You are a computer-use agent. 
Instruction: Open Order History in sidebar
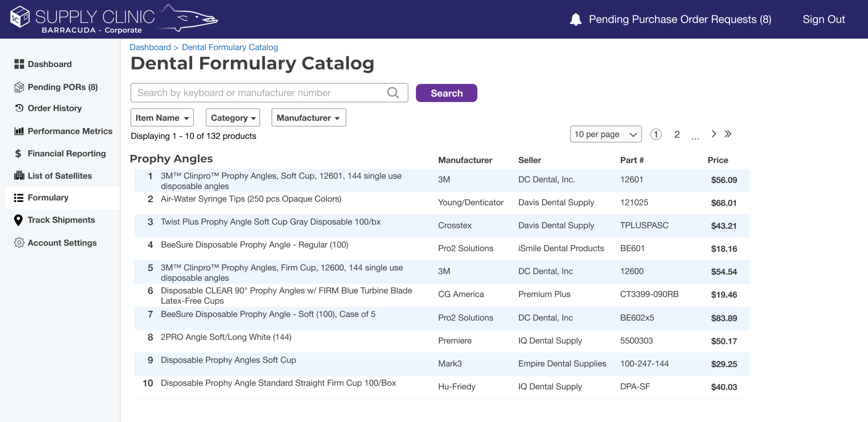[x=55, y=108]
